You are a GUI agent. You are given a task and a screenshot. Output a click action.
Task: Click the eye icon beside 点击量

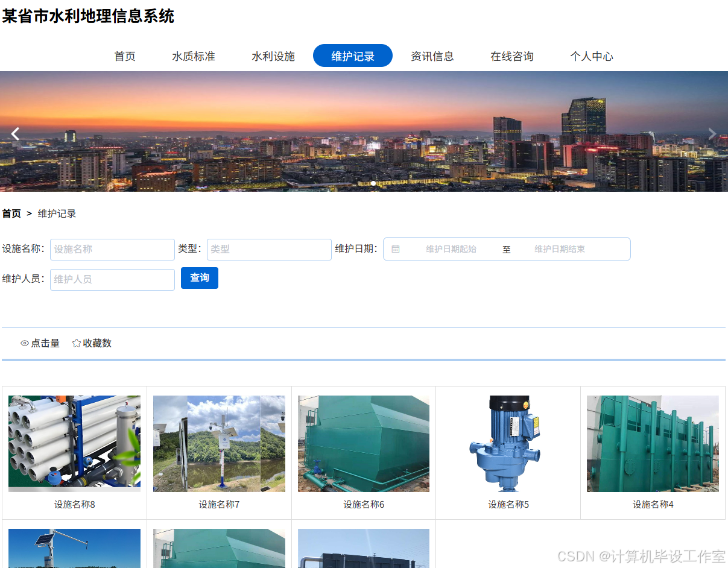click(x=25, y=343)
